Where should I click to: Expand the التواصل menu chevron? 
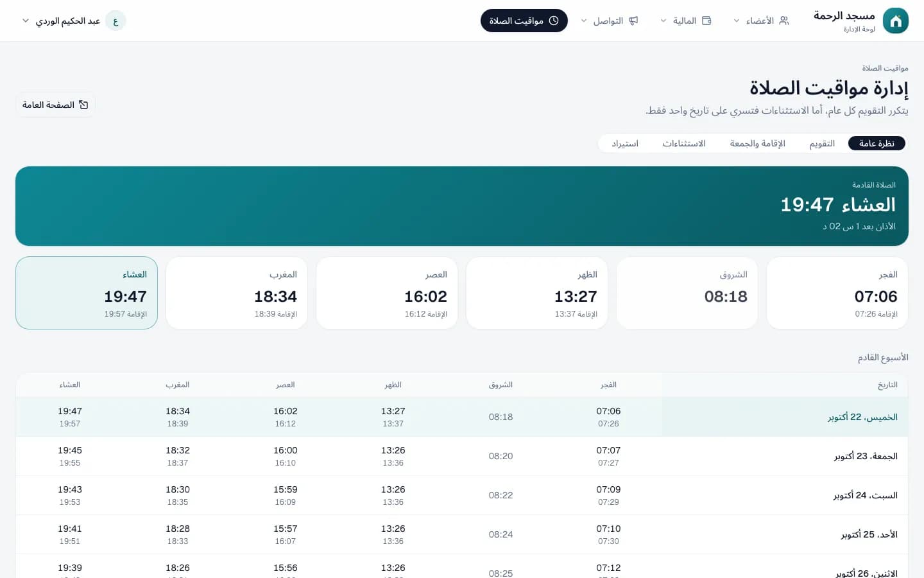pos(584,21)
